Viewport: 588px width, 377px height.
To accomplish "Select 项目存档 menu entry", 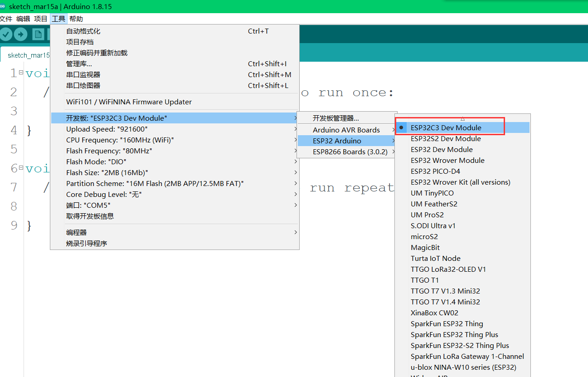I will point(175,42).
